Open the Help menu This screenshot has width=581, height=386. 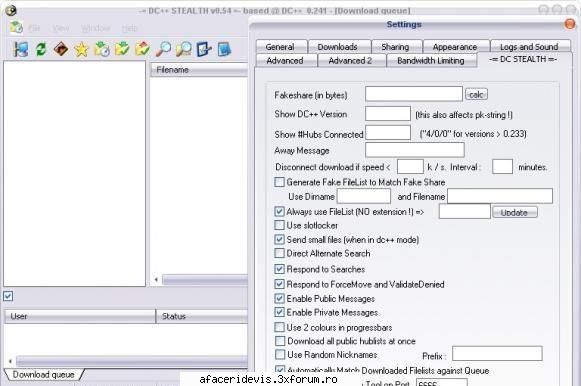click(x=129, y=28)
